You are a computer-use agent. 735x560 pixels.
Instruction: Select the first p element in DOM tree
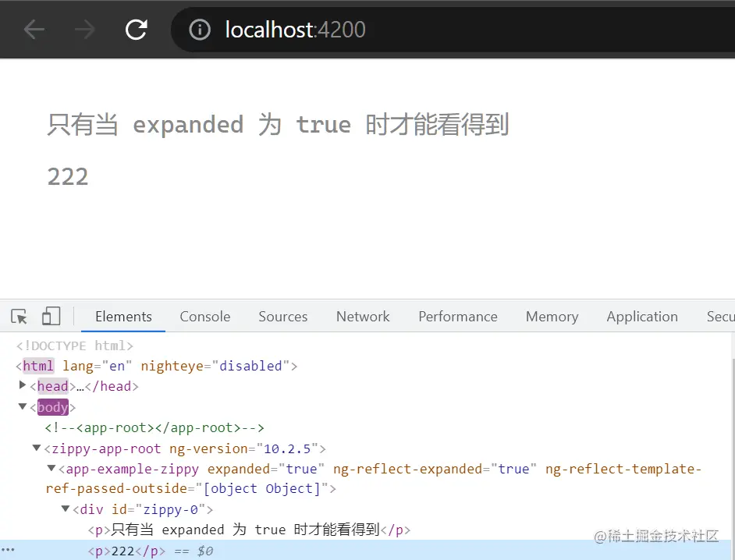(249, 530)
